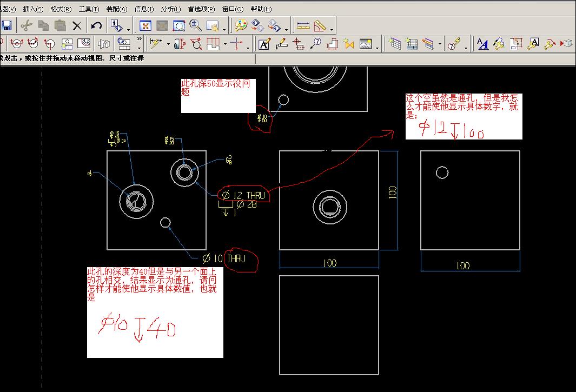Expand dropdown beside Auto Balloon icon
Image resolution: width=576 pixels, height=392 pixels.
coord(466,48)
